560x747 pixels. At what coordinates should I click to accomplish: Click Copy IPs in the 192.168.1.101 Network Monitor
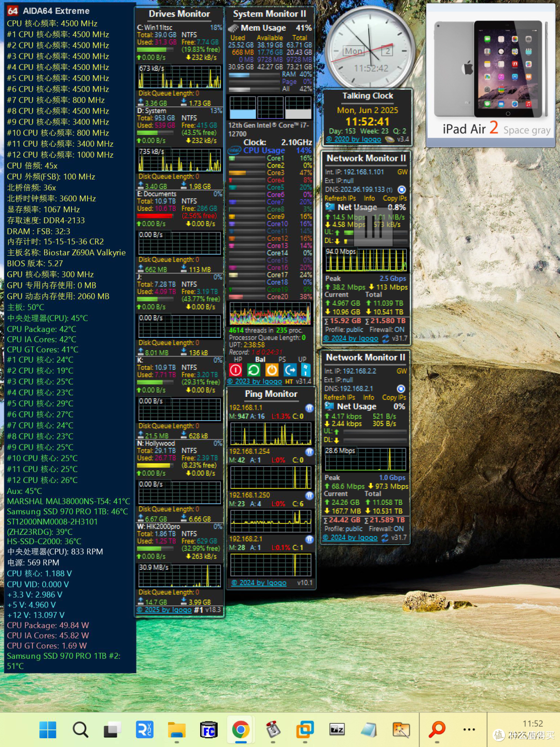point(395,198)
